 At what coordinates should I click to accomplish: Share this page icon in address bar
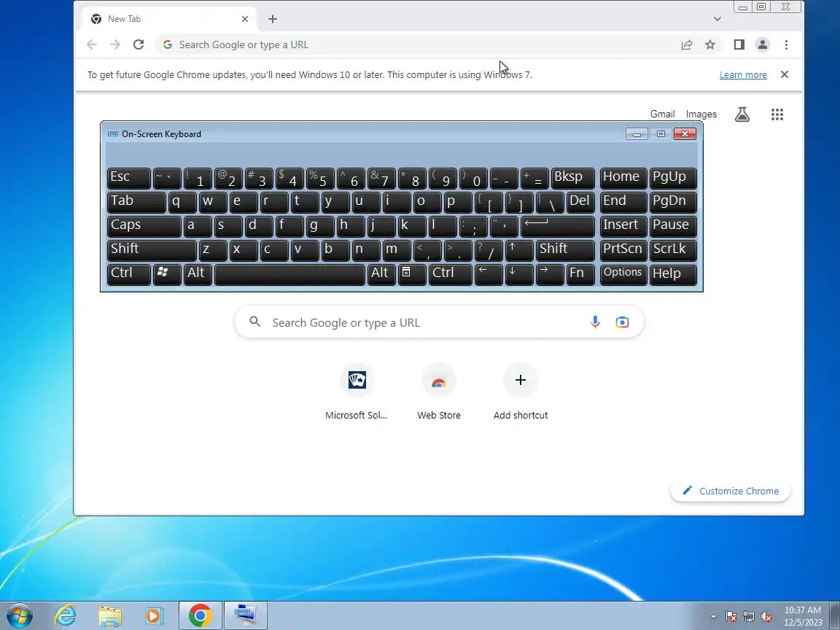click(x=686, y=44)
